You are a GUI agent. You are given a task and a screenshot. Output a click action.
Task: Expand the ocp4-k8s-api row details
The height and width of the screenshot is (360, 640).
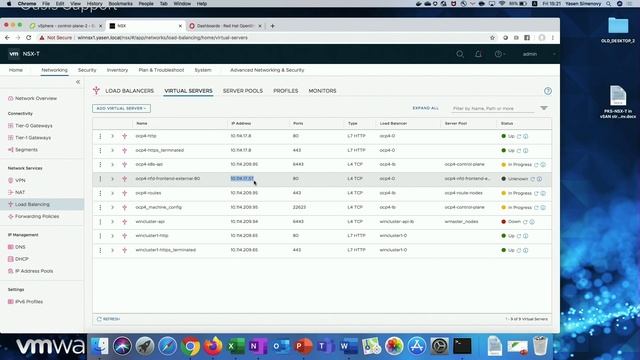113,164
